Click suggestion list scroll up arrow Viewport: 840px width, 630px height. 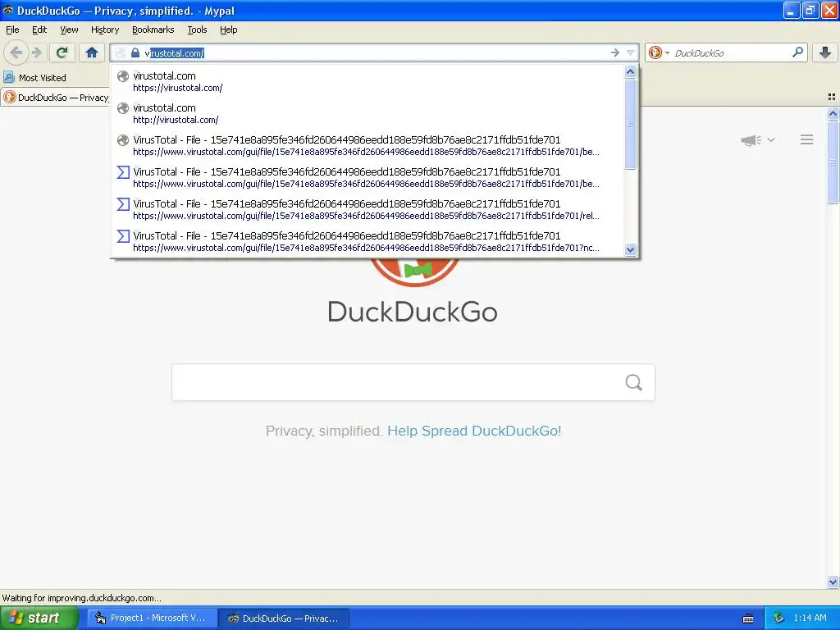tap(631, 72)
